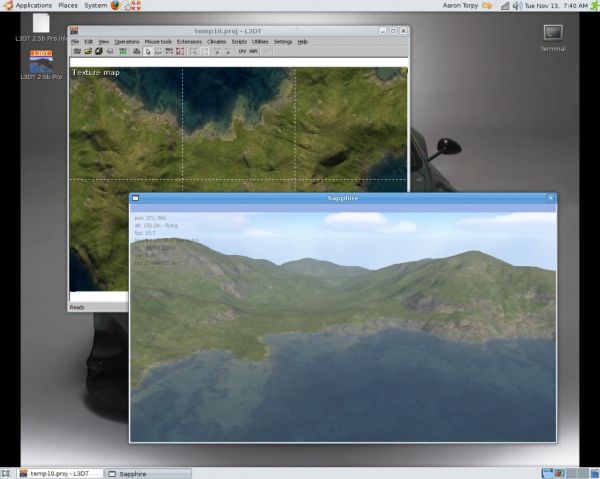Expand the Climates menu
600x479 pixels.
click(x=216, y=41)
